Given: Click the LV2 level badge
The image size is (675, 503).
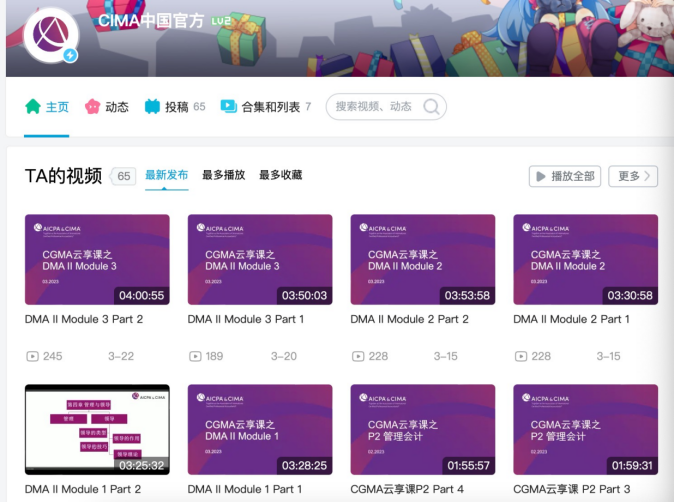Looking at the screenshot, I should pyautogui.click(x=221, y=21).
